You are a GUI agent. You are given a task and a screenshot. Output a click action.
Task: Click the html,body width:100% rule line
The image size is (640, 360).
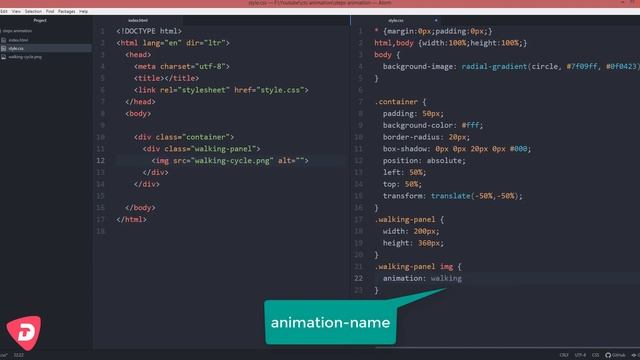pos(451,43)
